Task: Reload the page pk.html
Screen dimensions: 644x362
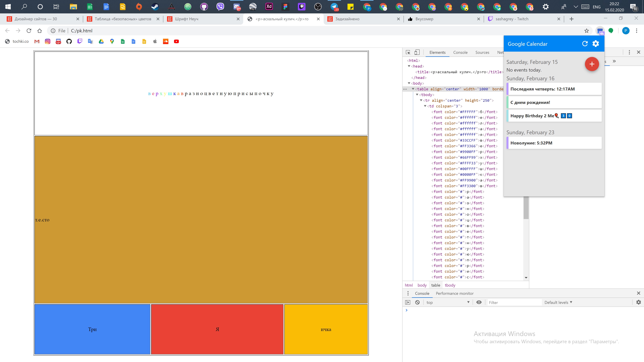Action: [29, 31]
